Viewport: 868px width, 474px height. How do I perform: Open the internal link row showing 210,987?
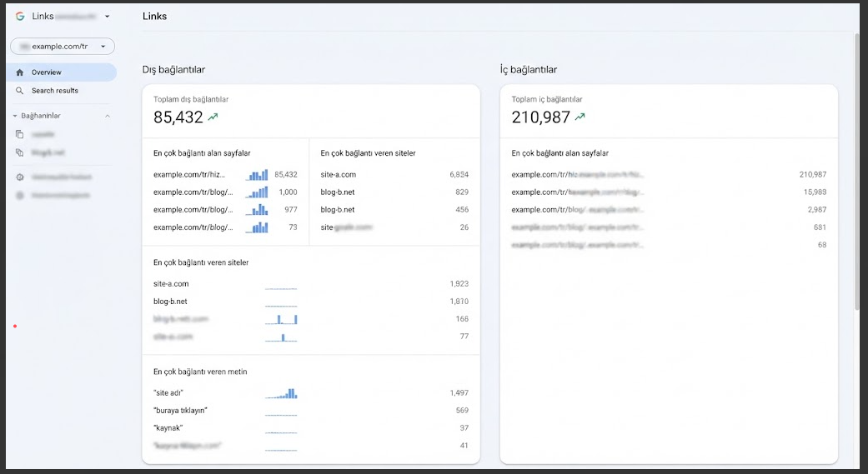669,175
